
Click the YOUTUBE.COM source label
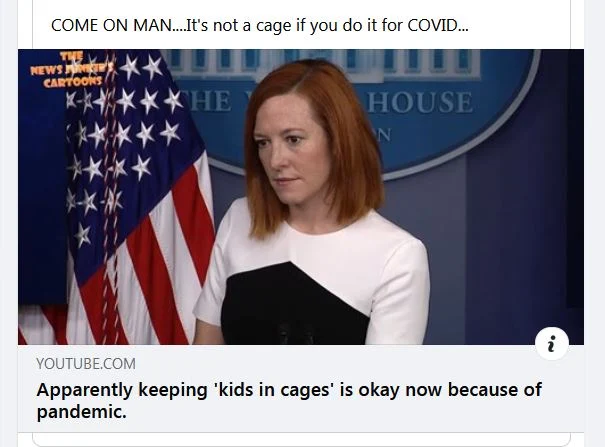pyautogui.click(x=86, y=364)
